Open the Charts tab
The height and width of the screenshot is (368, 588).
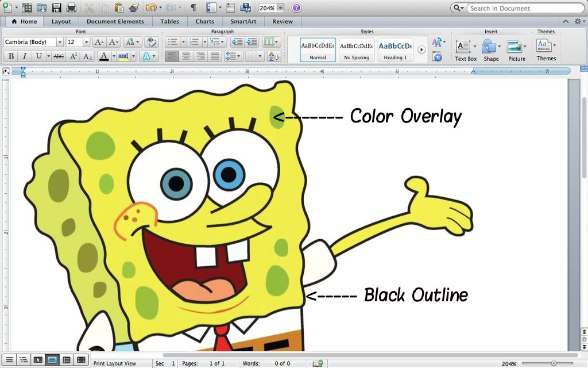coord(204,21)
